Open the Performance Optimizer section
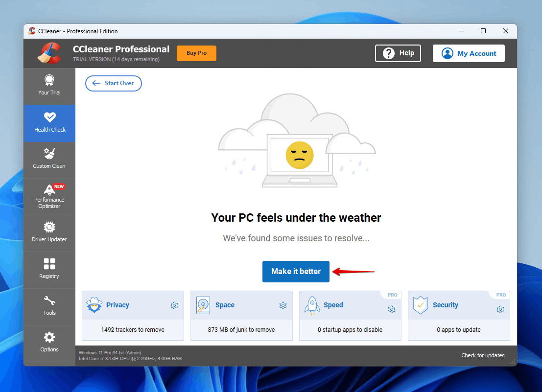 point(49,197)
